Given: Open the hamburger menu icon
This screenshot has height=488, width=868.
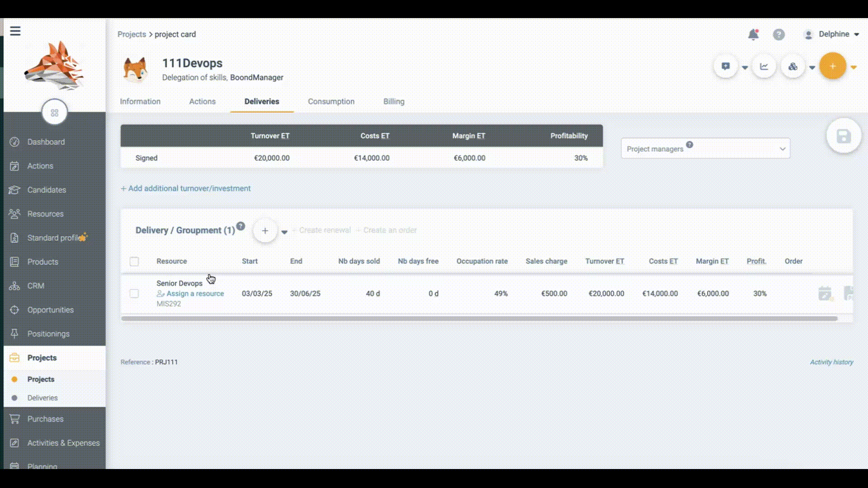Looking at the screenshot, I should tap(15, 31).
